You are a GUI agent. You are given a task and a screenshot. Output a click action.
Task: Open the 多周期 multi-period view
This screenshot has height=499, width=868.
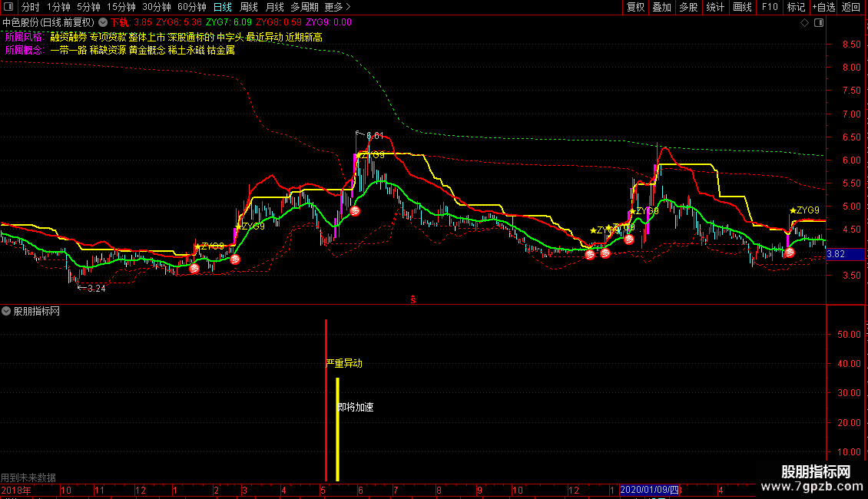coord(304,7)
